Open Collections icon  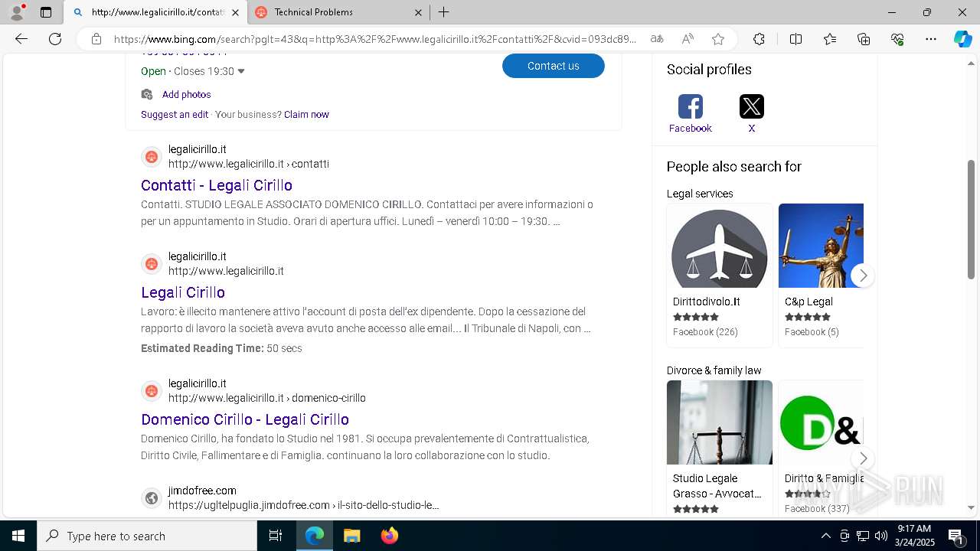coord(864,39)
